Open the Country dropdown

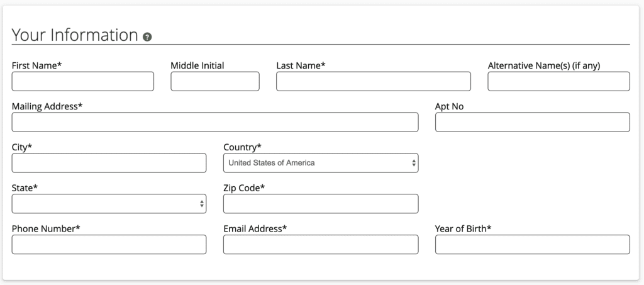tap(321, 163)
